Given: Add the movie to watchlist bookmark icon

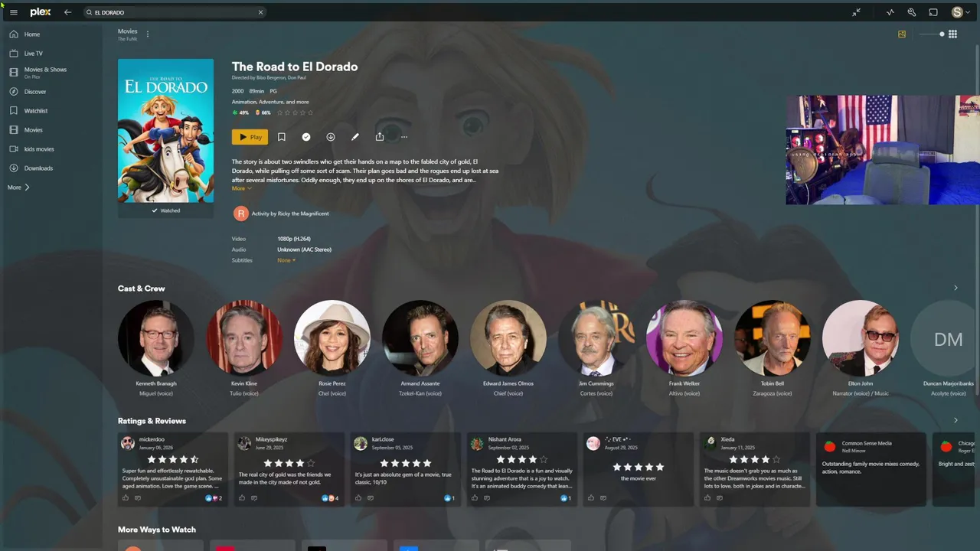Looking at the screenshot, I should 282,137.
